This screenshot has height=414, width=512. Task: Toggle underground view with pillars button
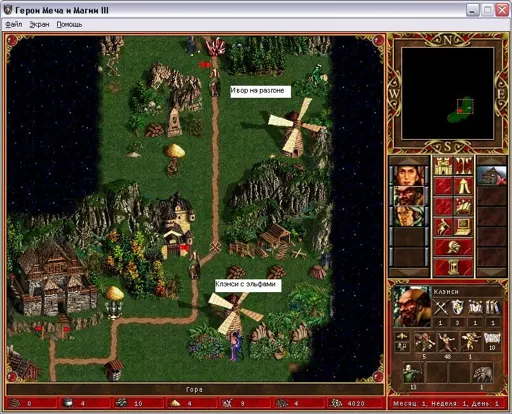463,166
